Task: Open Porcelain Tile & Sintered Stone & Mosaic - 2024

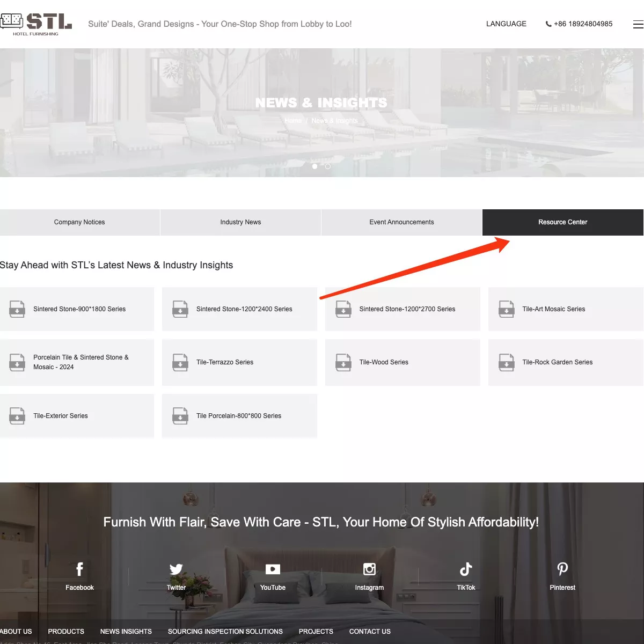Action: point(81,362)
